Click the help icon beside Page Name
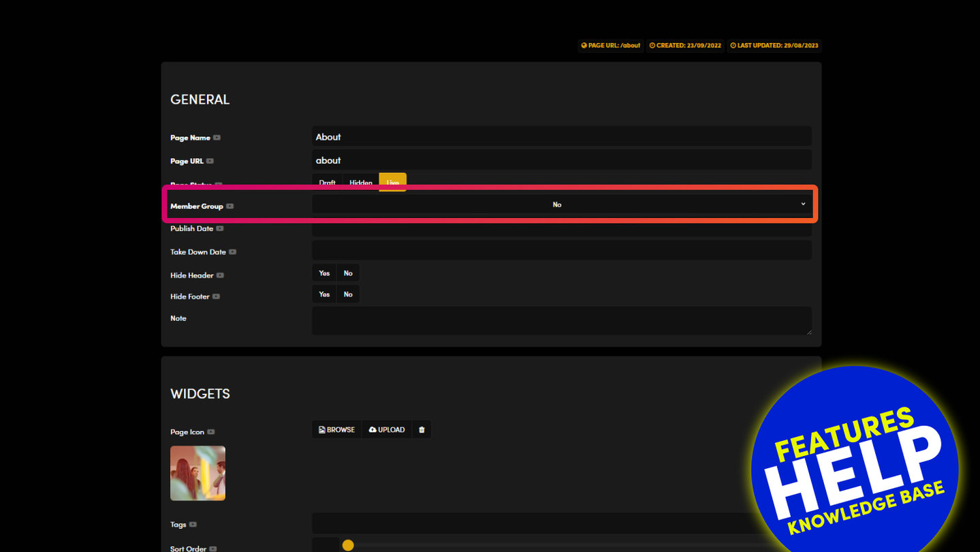Screen dimensions: 980x552 (217, 138)
